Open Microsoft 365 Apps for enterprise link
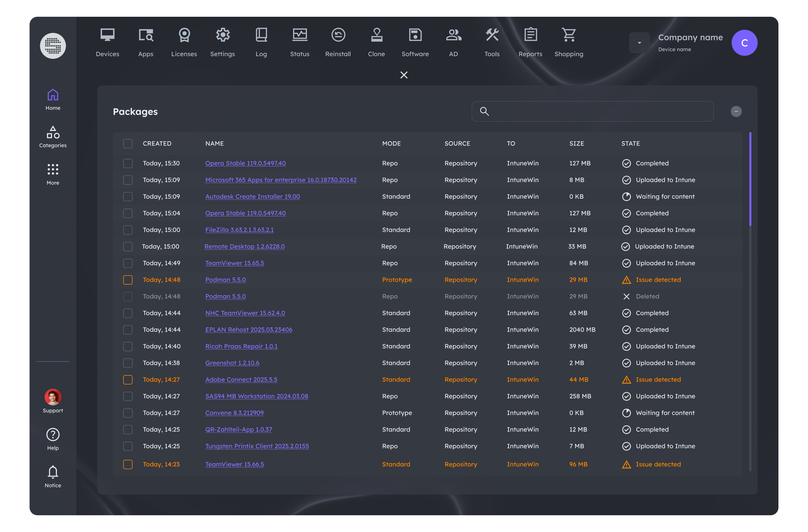Screen dimensions: 808x532 [x=281, y=180]
